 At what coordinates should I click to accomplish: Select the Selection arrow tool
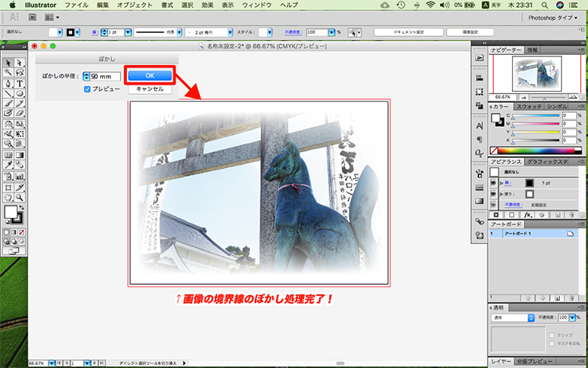coord(8,63)
